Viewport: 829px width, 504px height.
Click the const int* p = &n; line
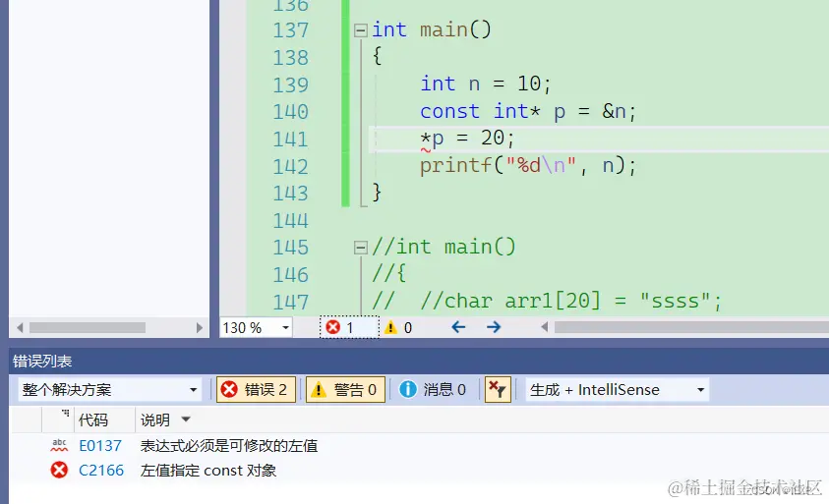(528, 111)
